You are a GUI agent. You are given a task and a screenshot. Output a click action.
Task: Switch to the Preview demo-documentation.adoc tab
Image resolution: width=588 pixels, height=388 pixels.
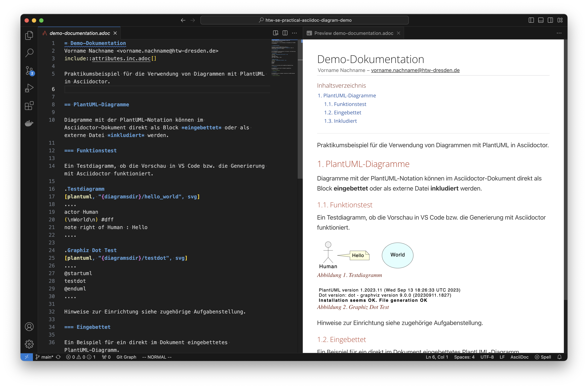[x=353, y=33]
